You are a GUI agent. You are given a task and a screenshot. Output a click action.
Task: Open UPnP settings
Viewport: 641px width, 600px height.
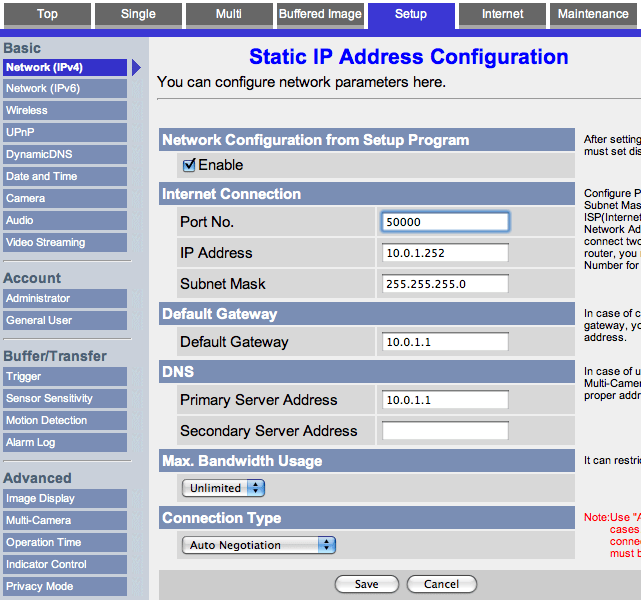(65, 132)
